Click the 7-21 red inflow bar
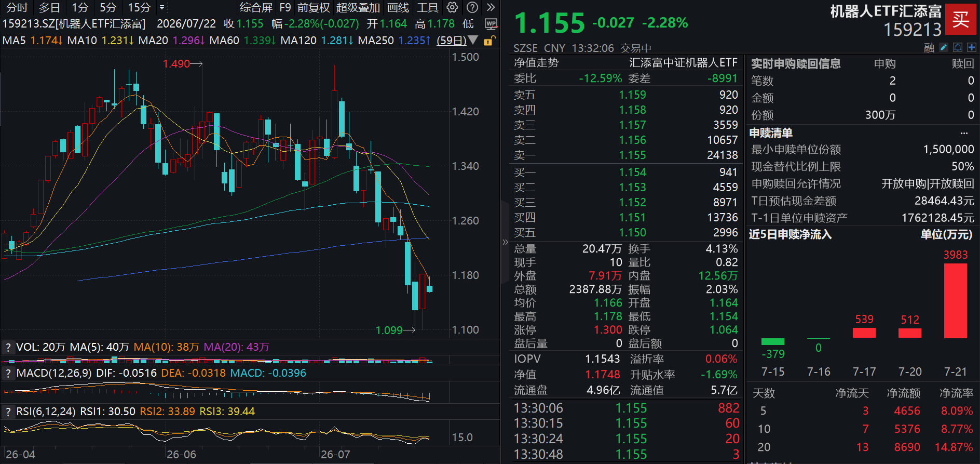 [955, 301]
